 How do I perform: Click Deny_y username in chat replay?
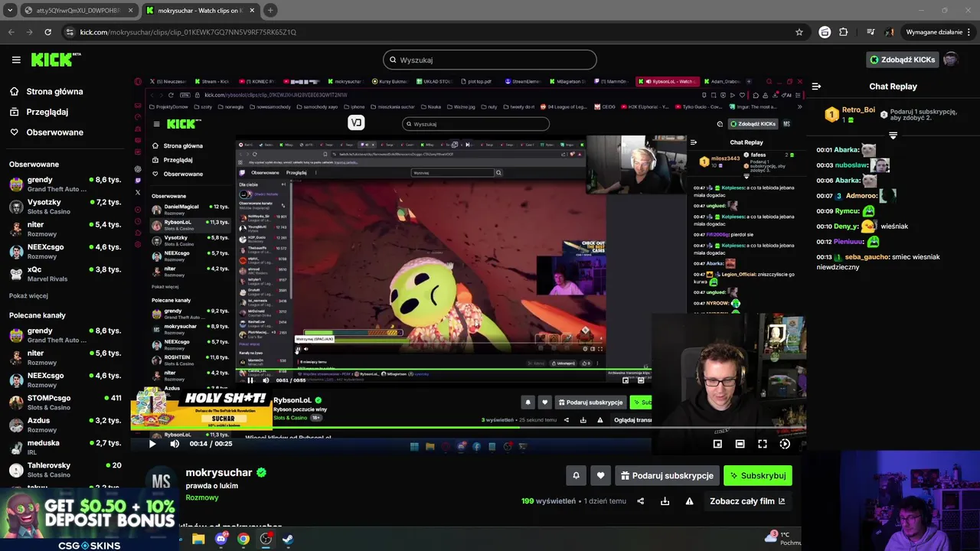point(846,227)
